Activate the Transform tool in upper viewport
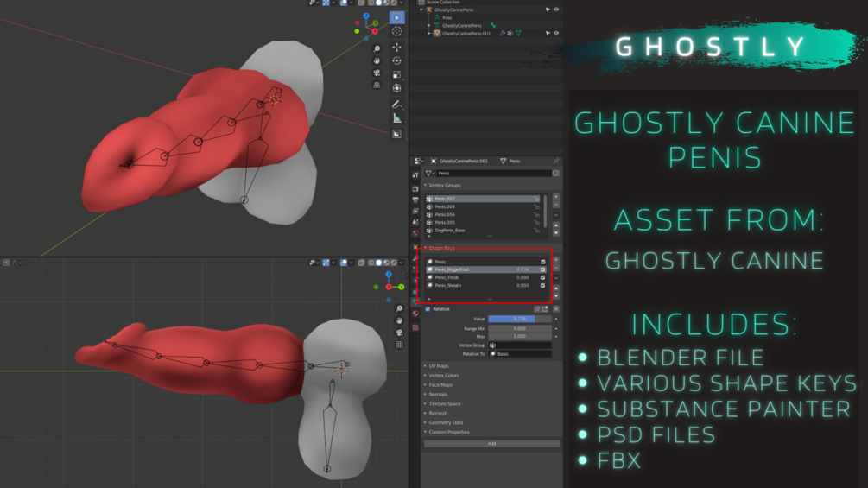The width and height of the screenshot is (868, 488). click(x=397, y=88)
